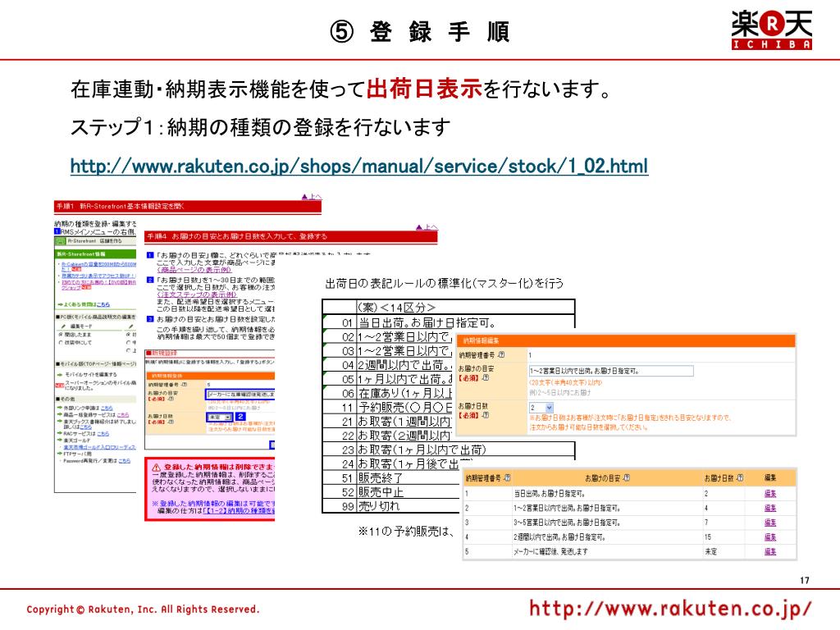The height and width of the screenshot is (630, 840).
Task: Click help icon beside 納期管理番号 in 納期情報編集 form
Action: [501, 354]
